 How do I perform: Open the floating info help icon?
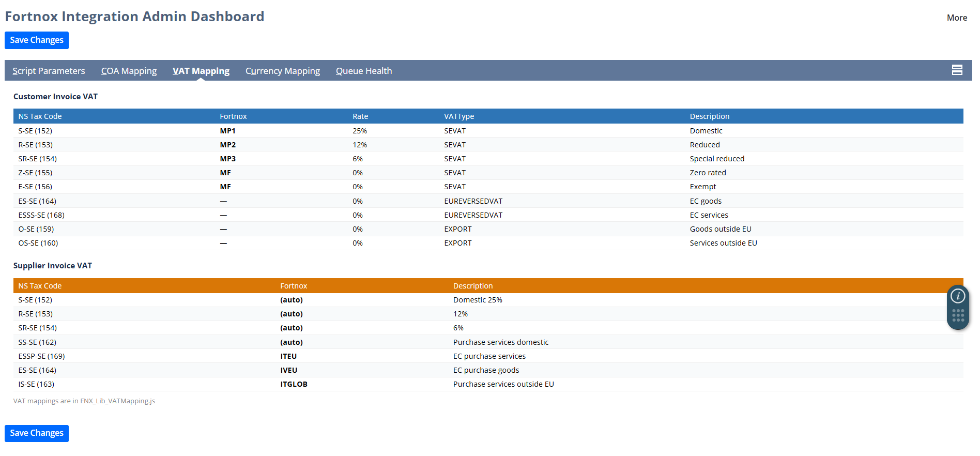958,296
